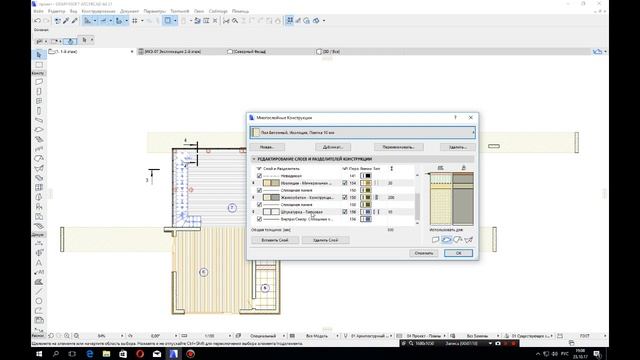Open the File menu

pos(38,11)
